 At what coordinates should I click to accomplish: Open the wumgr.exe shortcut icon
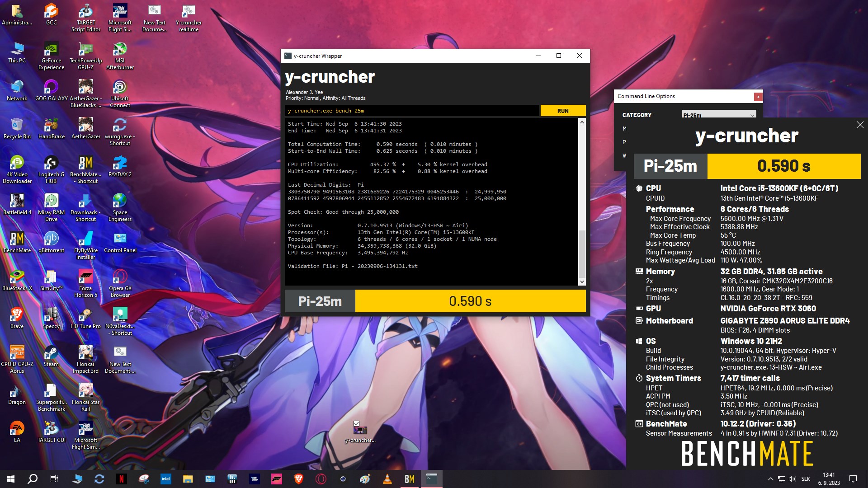click(x=120, y=132)
